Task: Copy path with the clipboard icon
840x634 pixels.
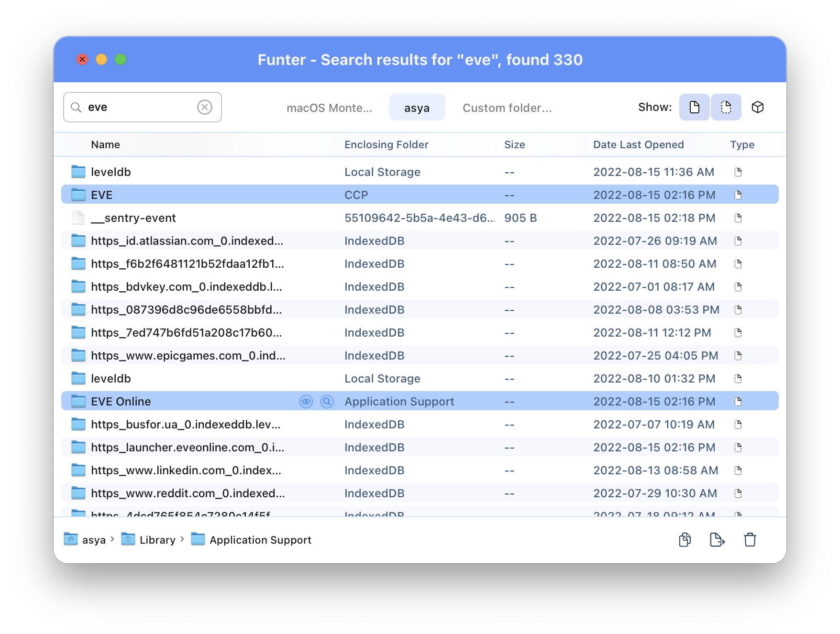Action: coord(685,540)
